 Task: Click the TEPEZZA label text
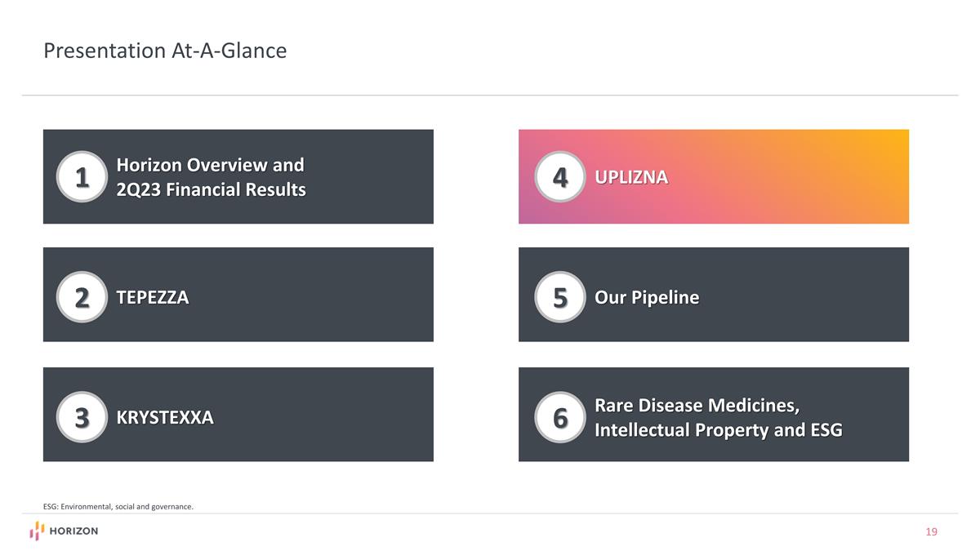click(153, 298)
